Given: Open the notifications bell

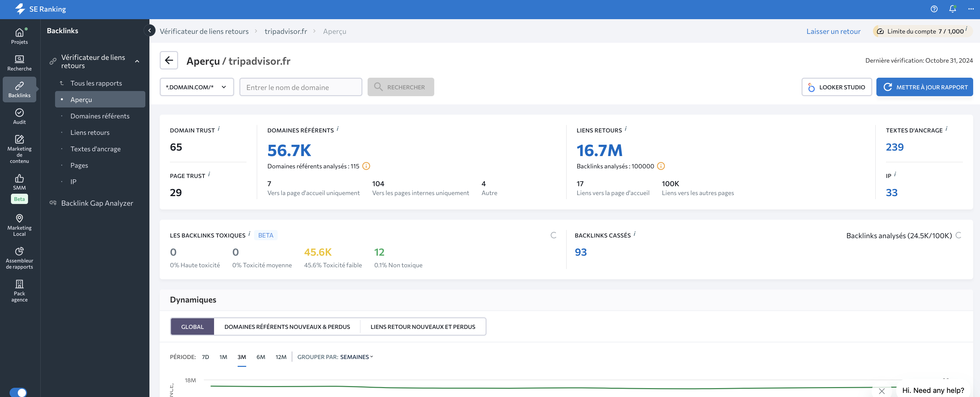Looking at the screenshot, I should 952,9.
